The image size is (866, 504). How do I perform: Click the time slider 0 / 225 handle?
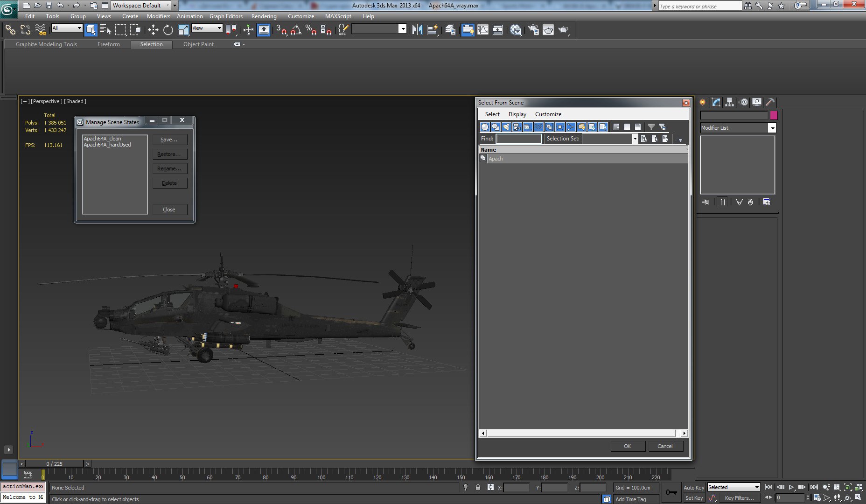pyautogui.click(x=54, y=463)
